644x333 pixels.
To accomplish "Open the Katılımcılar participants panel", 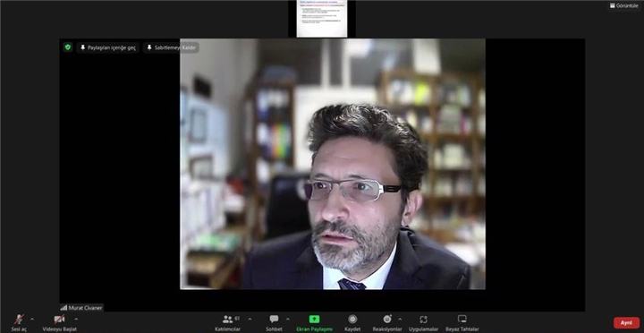I will coord(227,320).
